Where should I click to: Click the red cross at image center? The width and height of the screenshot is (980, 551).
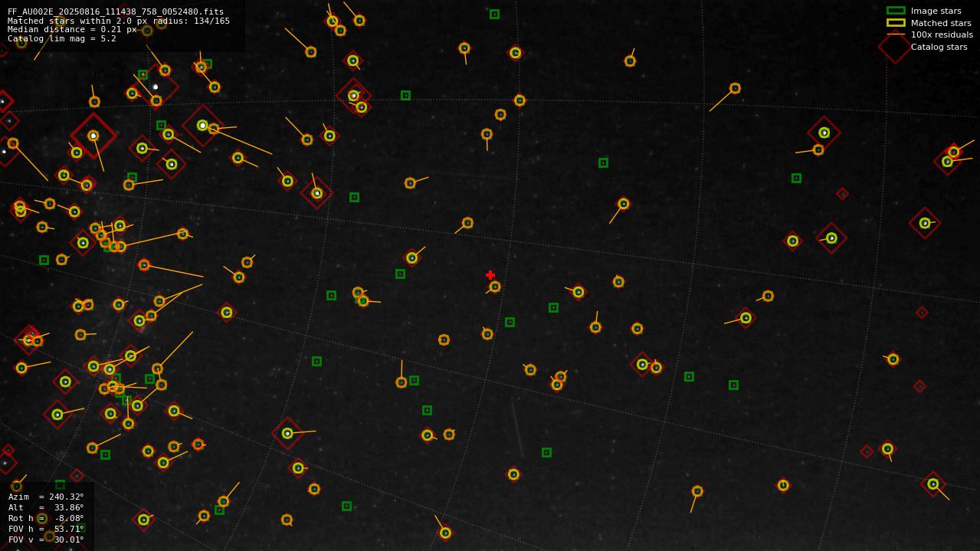tap(490, 275)
